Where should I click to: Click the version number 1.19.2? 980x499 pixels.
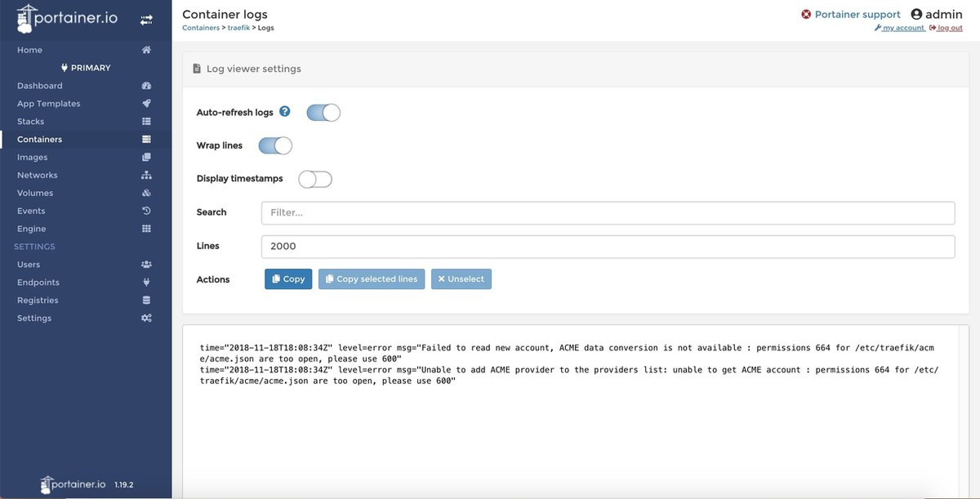124,484
